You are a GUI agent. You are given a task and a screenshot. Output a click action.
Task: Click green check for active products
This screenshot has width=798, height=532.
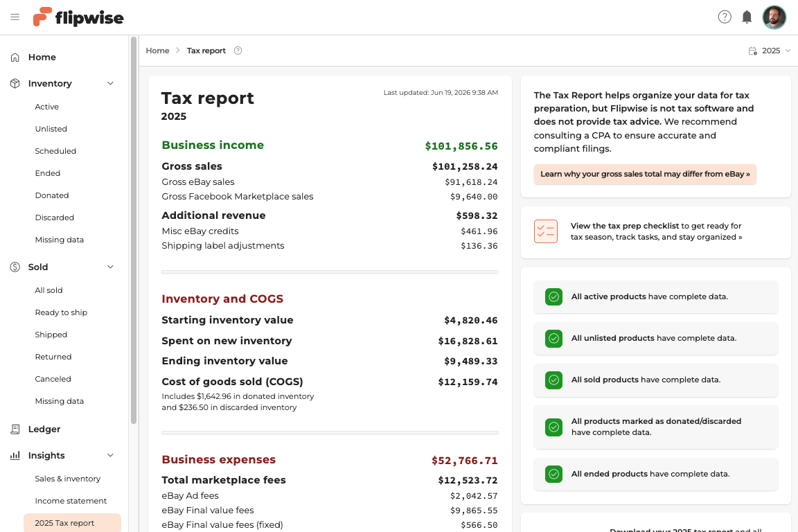coord(553,296)
